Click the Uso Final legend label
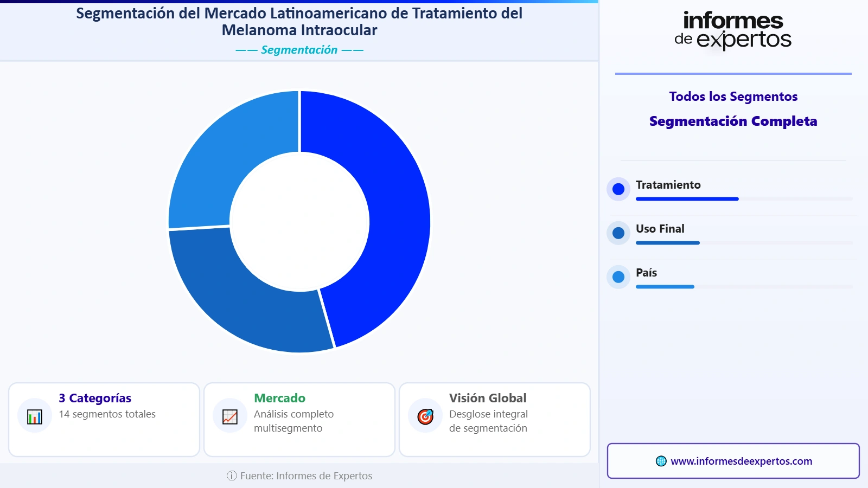 point(660,229)
